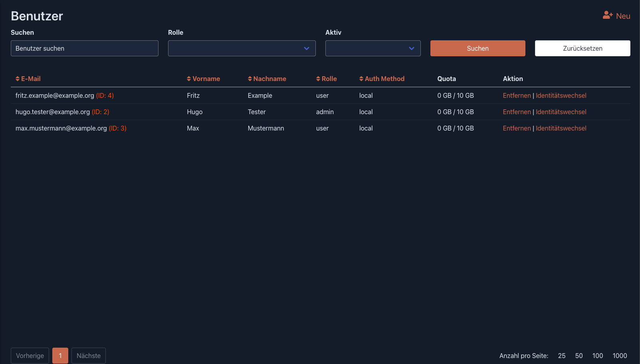Focus the Benutzer suchen search field
The width and height of the screenshot is (640, 364).
[85, 48]
